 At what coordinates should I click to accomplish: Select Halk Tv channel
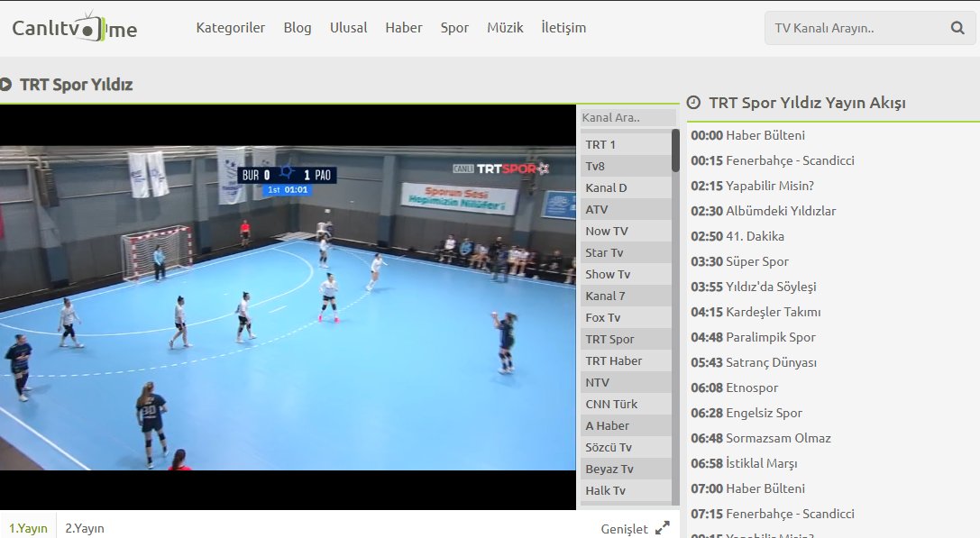tap(626, 490)
